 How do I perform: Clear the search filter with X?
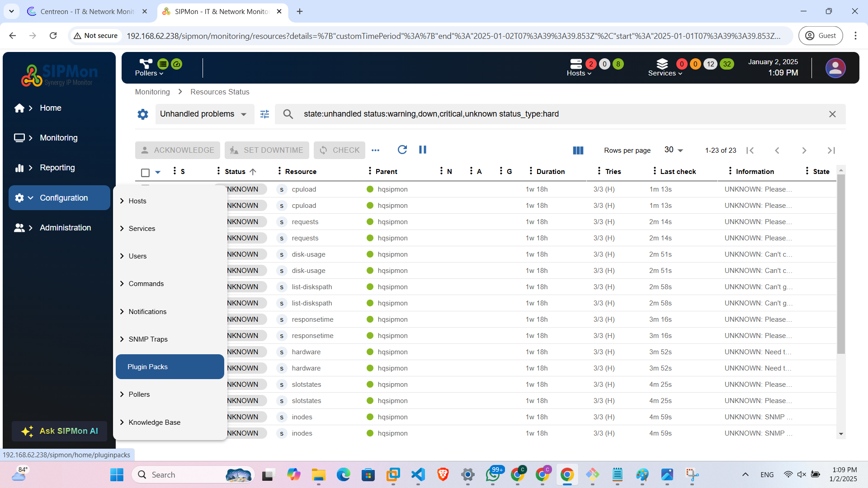pos(832,114)
